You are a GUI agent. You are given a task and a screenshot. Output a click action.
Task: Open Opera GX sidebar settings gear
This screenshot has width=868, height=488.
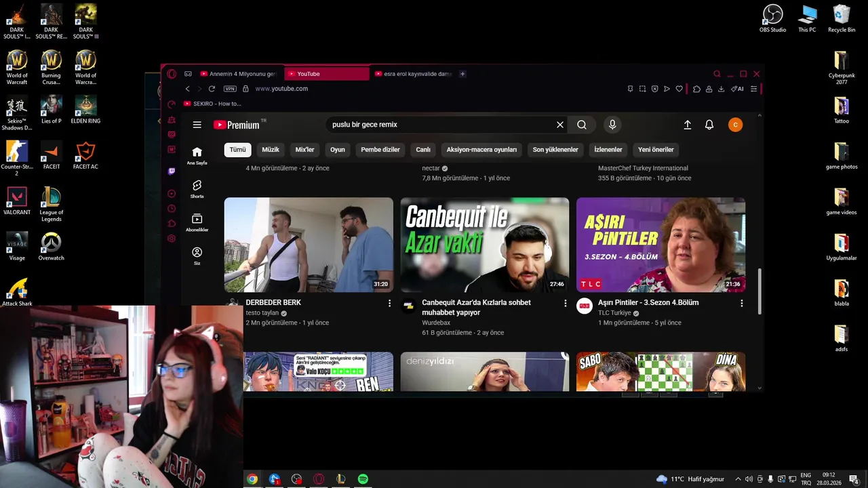click(172, 239)
